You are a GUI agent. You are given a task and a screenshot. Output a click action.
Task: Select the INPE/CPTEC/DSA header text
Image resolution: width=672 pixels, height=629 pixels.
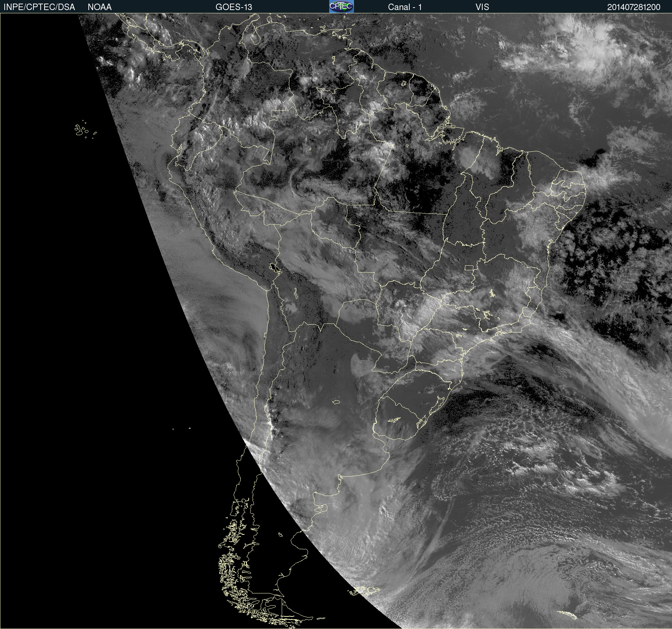click(39, 7)
